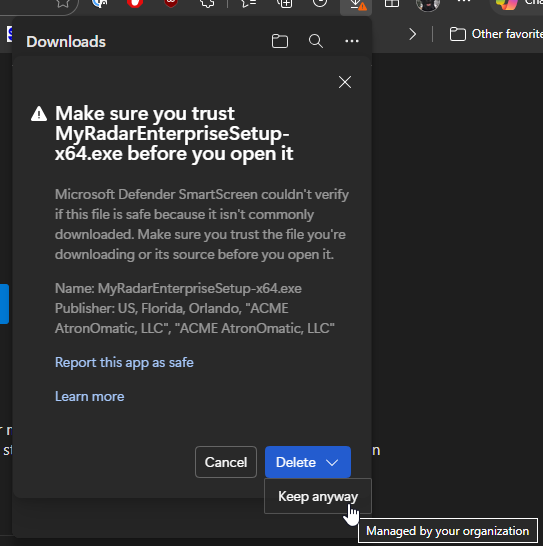
Task: Open the Favorites list toolbar icon
Action: (x=249, y=3)
